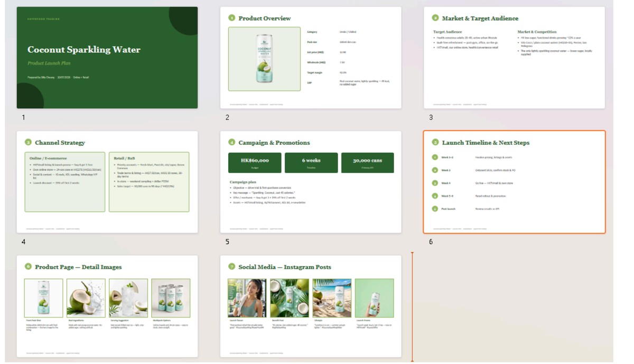Viewport: 634px width, 364px height.
Task: Click the multipack cans image
Action: (171, 298)
